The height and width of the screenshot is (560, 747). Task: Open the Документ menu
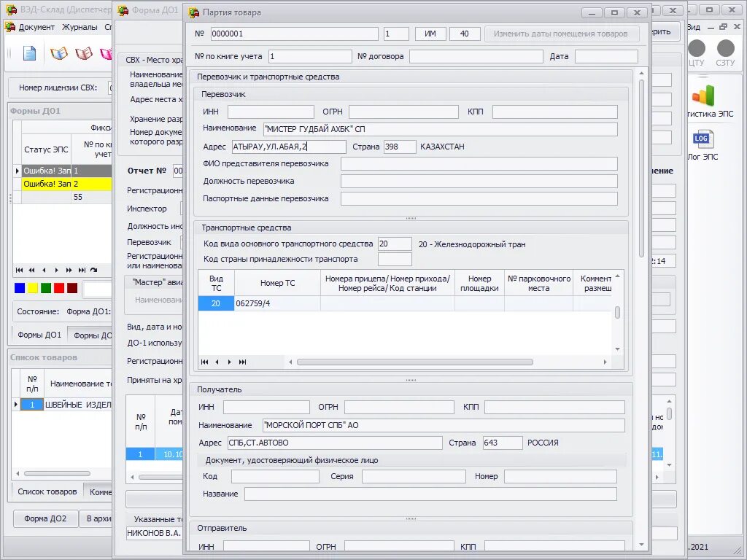tap(36, 27)
